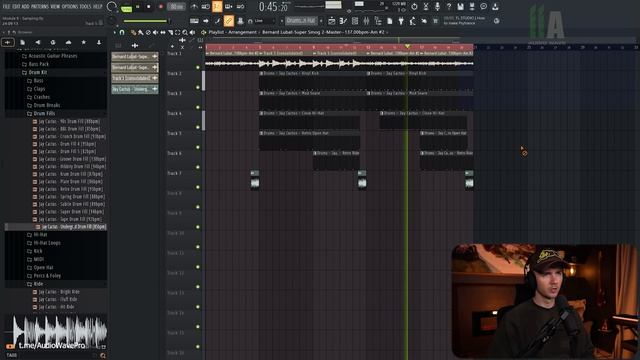The width and height of the screenshot is (640, 360).
Task: Select the playlist select tool
Action: click(x=178, y=32)
